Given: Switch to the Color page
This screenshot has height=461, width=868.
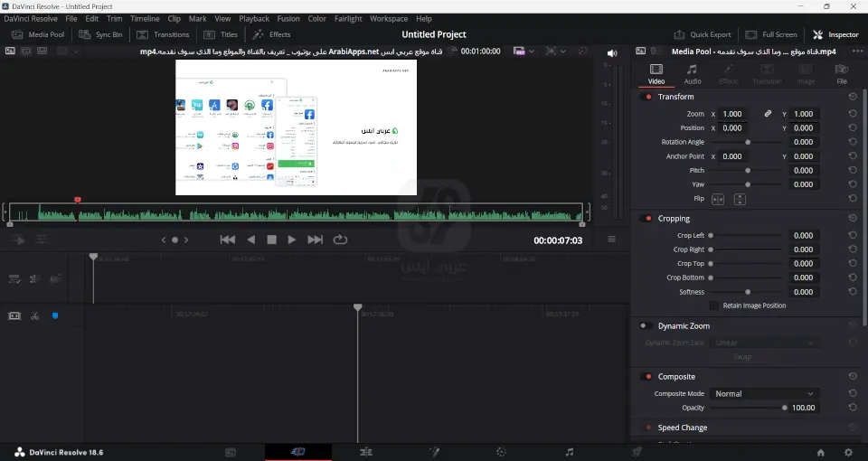Looking at the screenshot, I should pyautogui.click(x=501, y=452).
